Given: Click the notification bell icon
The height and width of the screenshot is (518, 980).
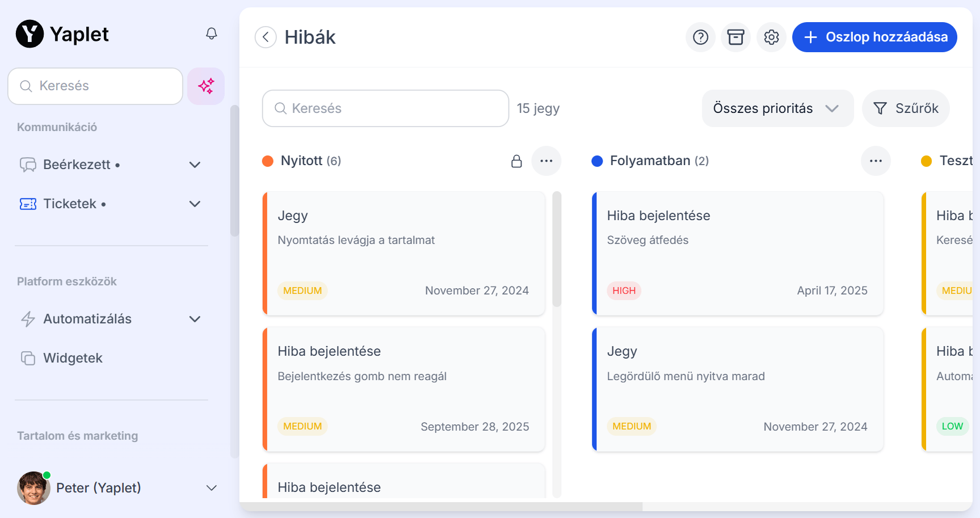Looking at the screenshot, I should coord(211,34).
